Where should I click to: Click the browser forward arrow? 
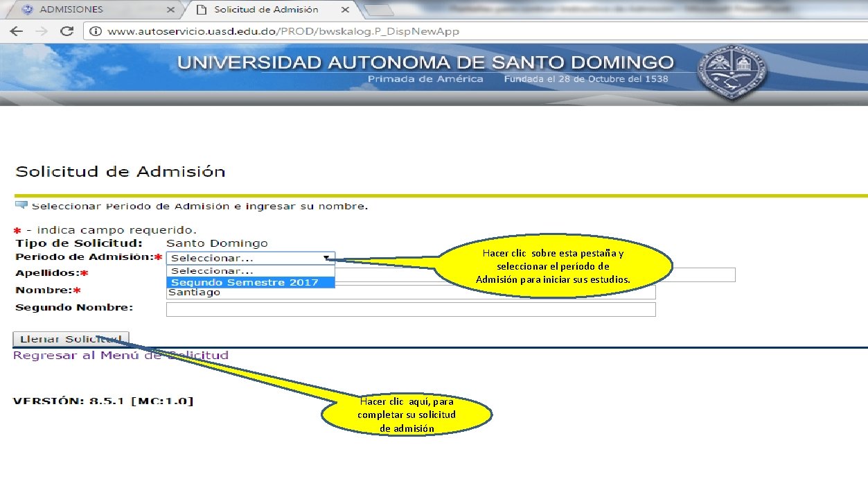[41, 31]
